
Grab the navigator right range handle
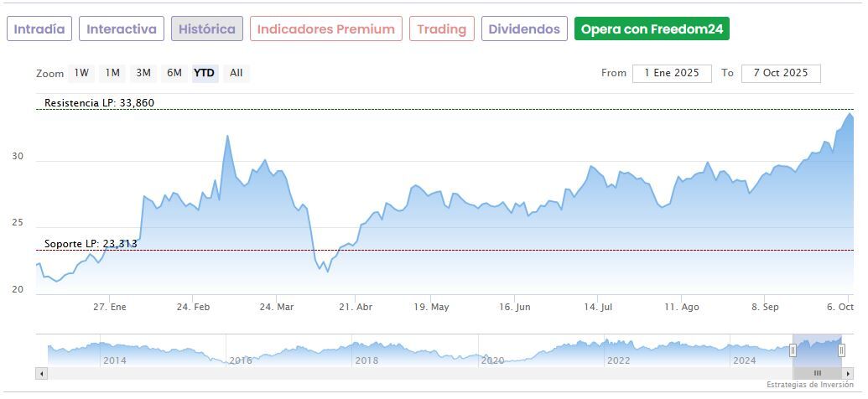click(x=841, y=350)
